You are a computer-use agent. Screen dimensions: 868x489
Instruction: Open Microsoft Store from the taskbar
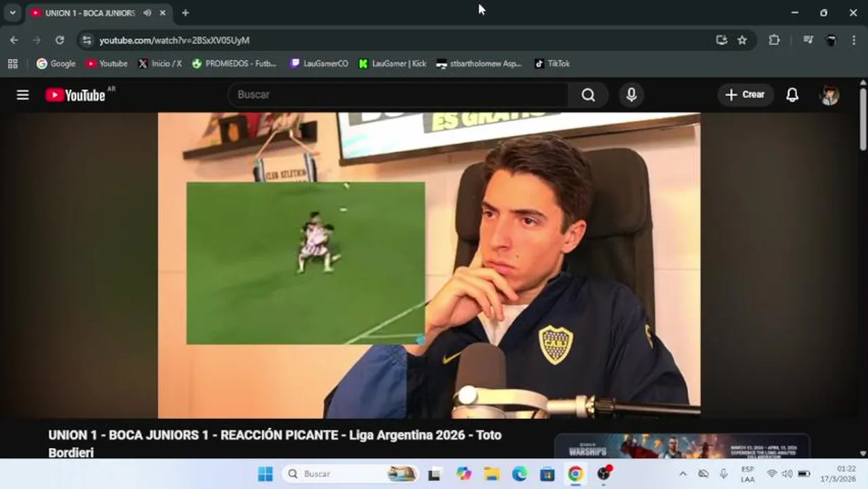tap(547, 474)
